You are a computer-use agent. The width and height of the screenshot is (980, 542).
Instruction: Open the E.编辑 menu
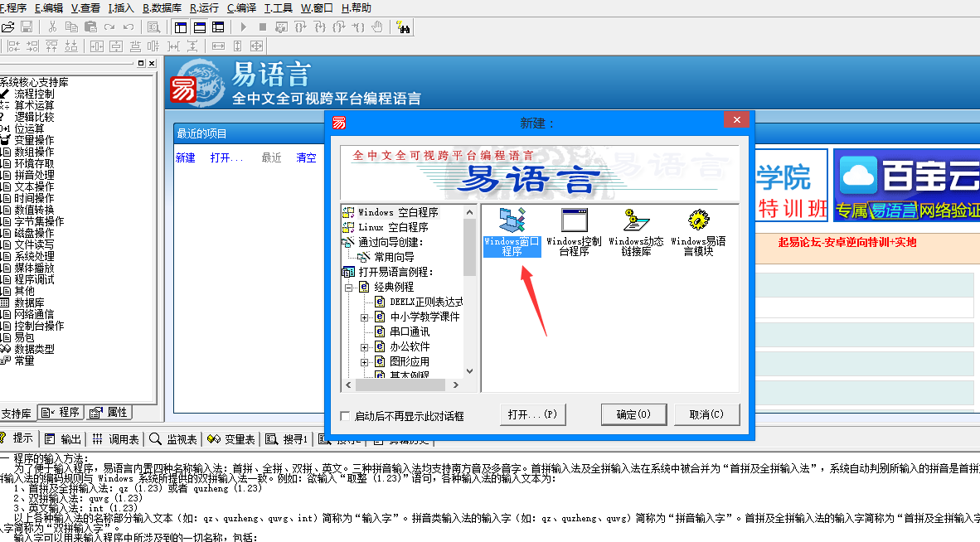tap(49, 7)
